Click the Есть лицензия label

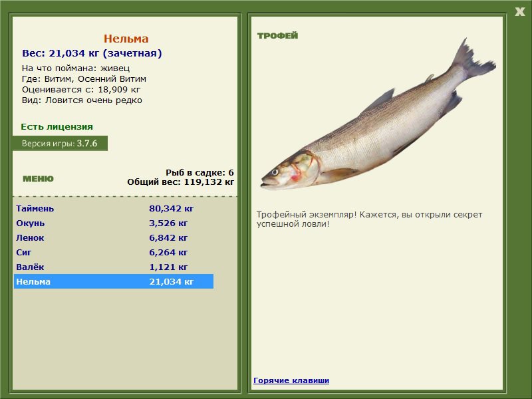point(57,126)
